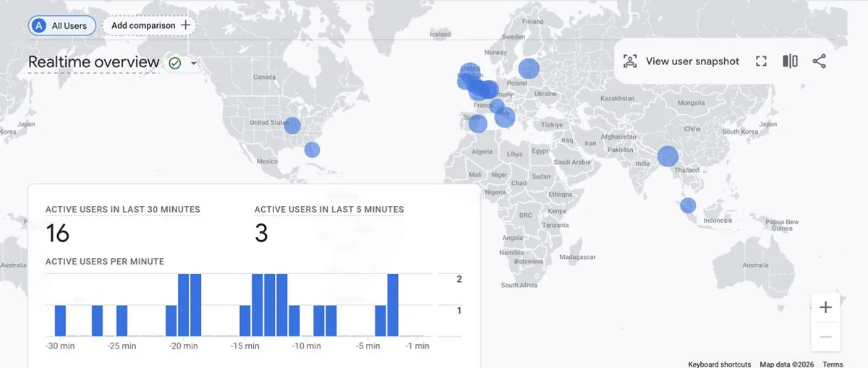Enter fullscreen map view

pos(761,61)
